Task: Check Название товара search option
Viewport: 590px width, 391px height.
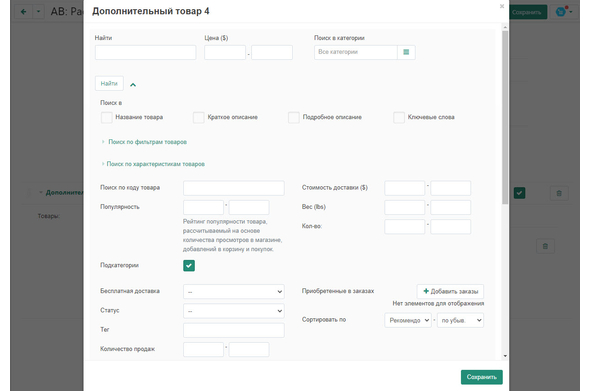Action: point(106,117)
